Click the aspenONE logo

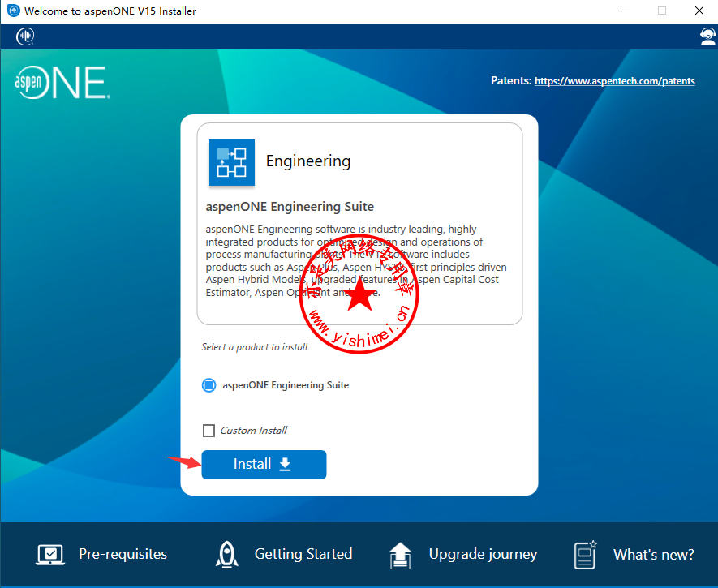[x=62, y=83]
